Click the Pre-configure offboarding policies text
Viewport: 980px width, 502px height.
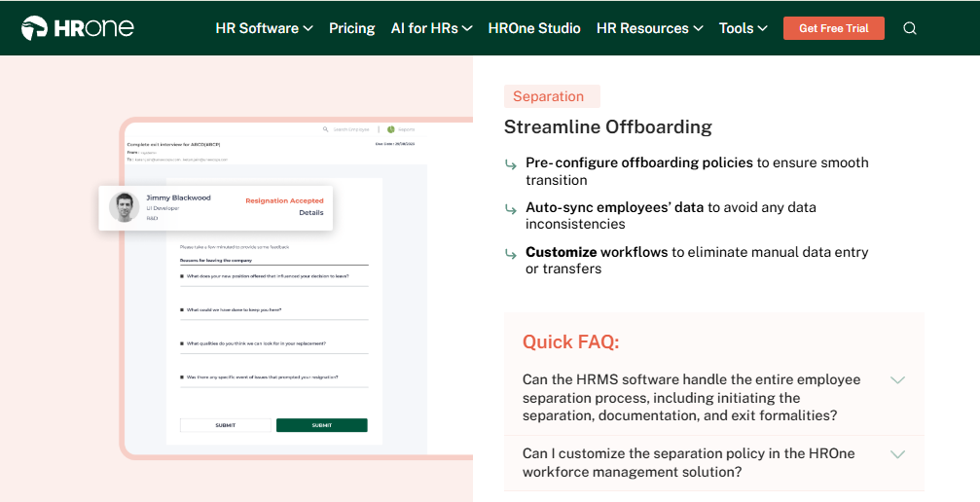[x=639, y=162]
